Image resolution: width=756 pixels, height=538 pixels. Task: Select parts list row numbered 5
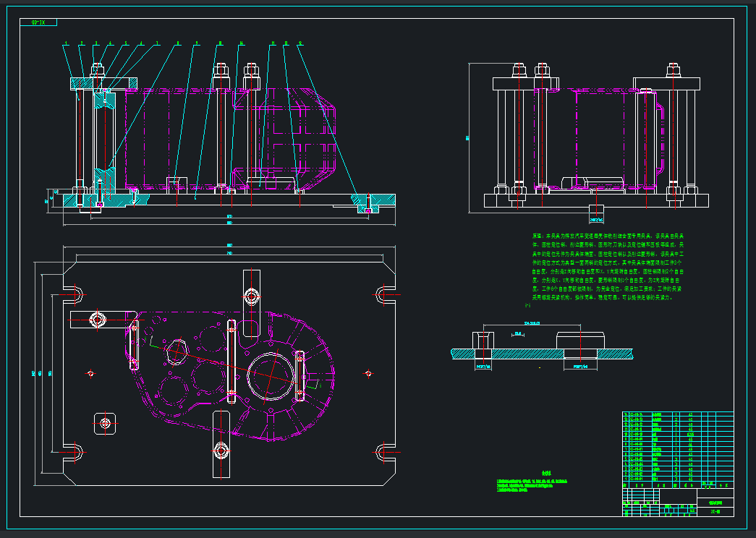678,459
